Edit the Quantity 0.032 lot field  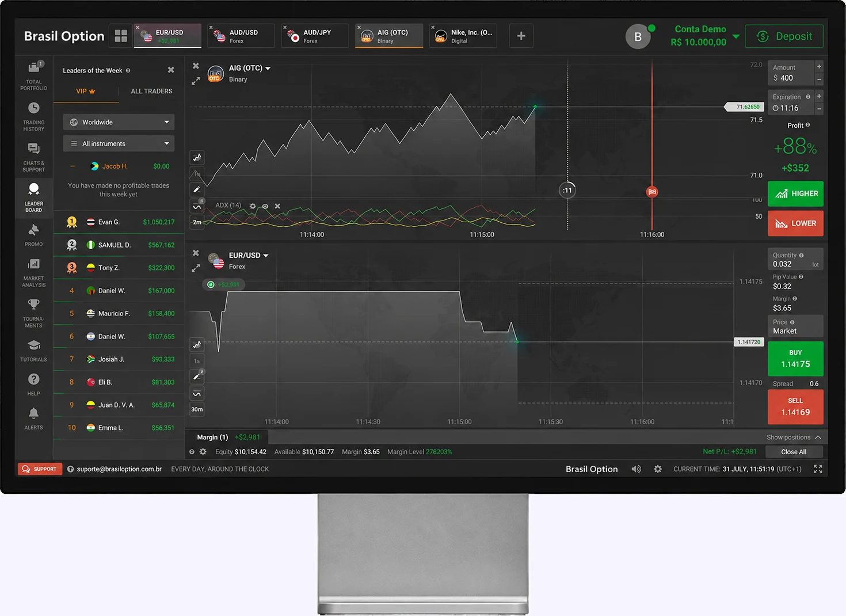point(795,259)
